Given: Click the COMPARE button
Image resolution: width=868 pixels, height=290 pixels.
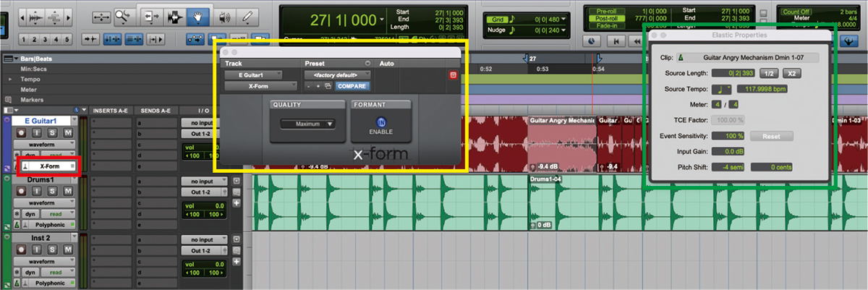Looking at the screenshot, I should pos(352,86).
